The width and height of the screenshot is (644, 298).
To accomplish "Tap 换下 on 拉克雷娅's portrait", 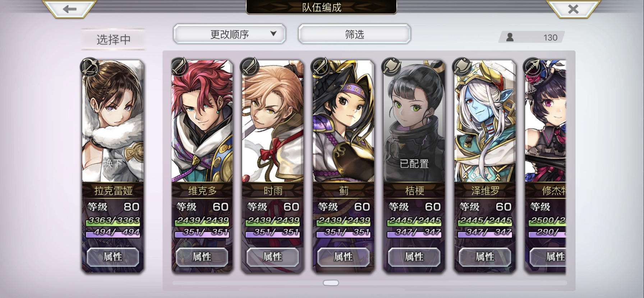I will pyautogui.click(x=113, y=164).
